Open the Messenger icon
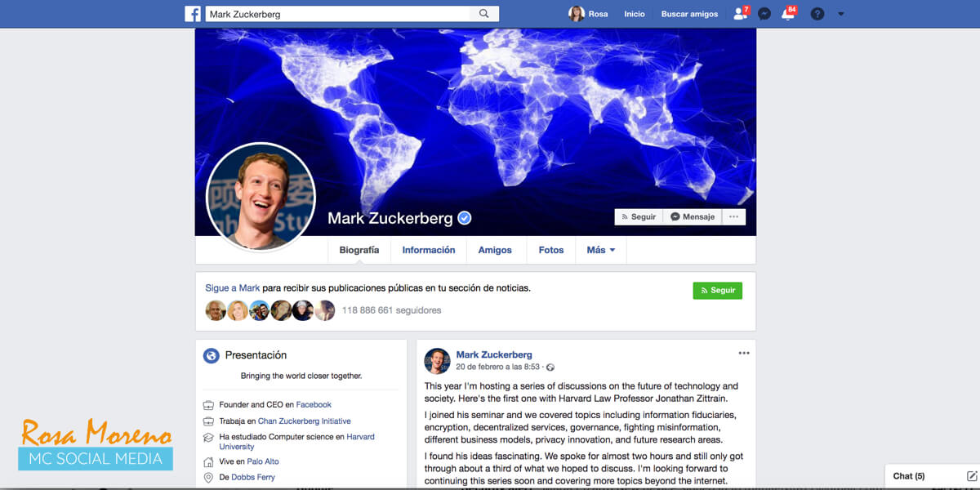Screen dimensions: 980x490 pyautogui.click(x=764, y=14)
